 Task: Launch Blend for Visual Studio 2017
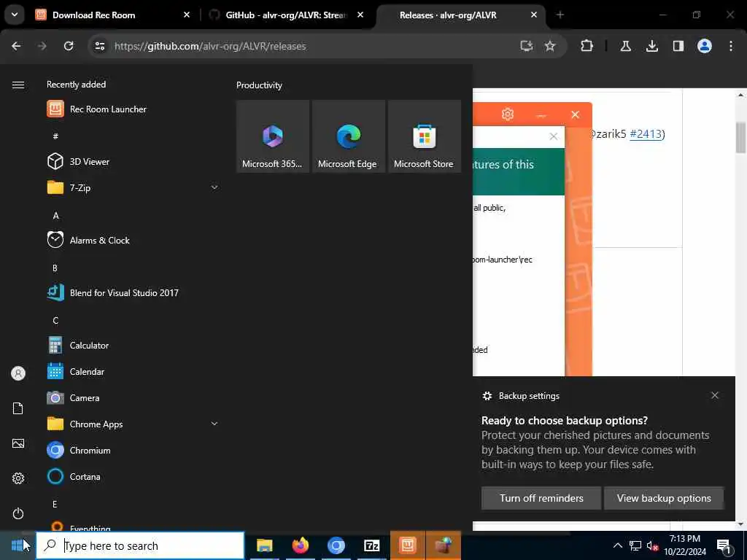click(133, 293)
